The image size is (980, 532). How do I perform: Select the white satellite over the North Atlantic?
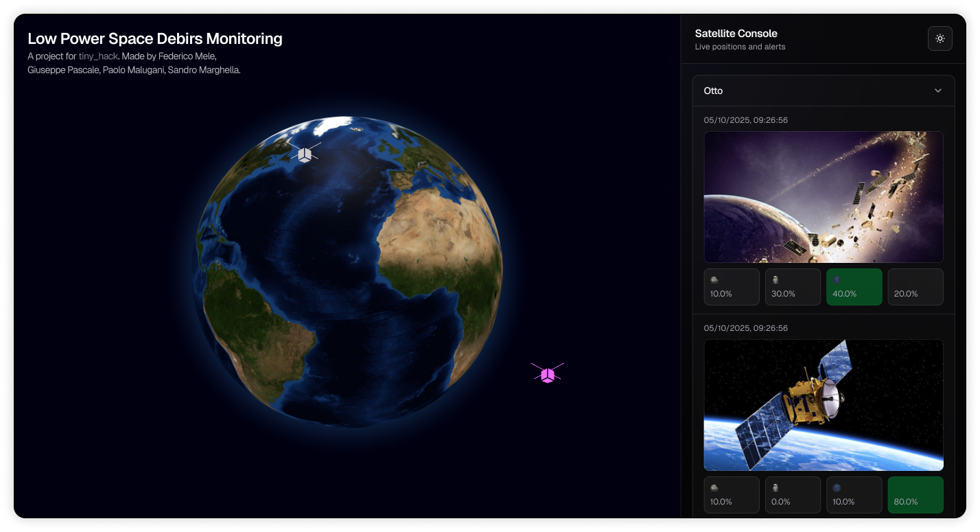[305, 153]
